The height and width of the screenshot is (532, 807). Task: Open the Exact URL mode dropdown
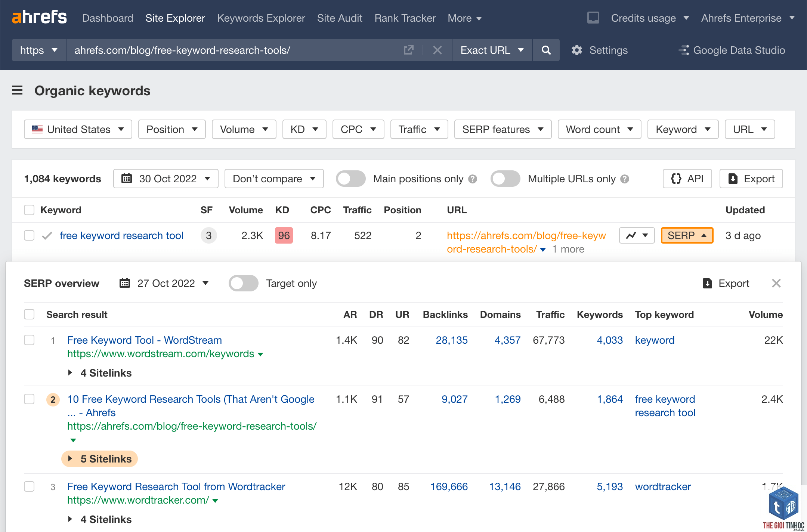pyautogui.click(x=492, y=50)
